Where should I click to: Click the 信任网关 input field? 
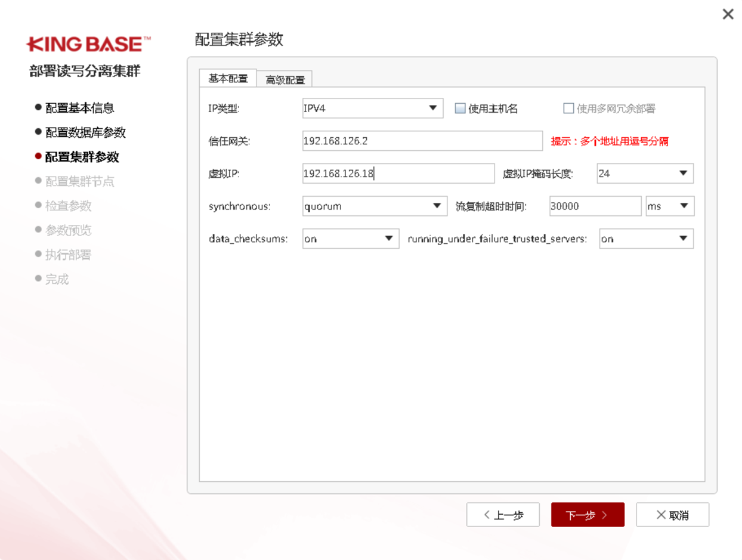422,141
